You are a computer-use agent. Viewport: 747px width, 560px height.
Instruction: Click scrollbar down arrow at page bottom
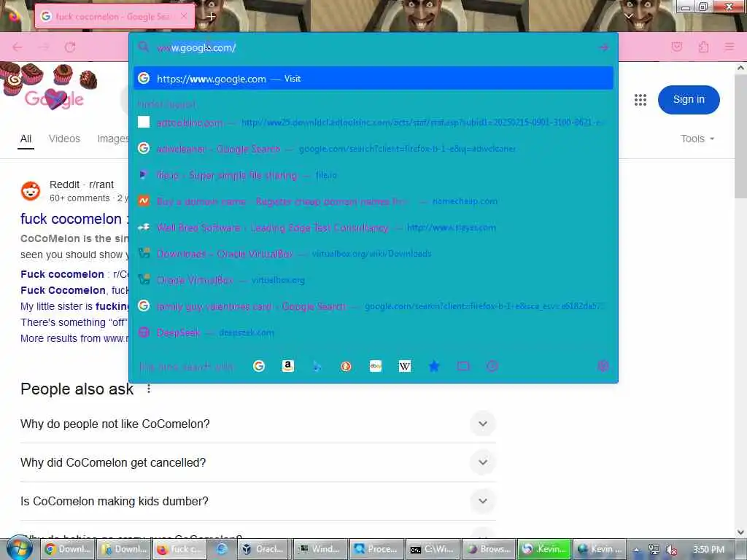(740, 532)
